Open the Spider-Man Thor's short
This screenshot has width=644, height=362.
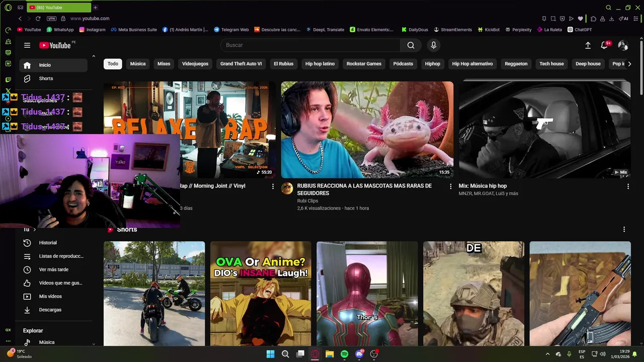367,294
